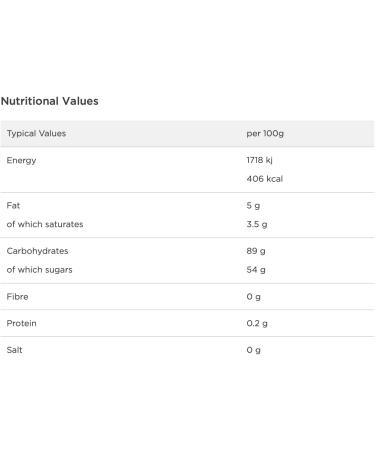
Task: Select the Fat row label
Action: pyautogui.click(x=13, y=205)
